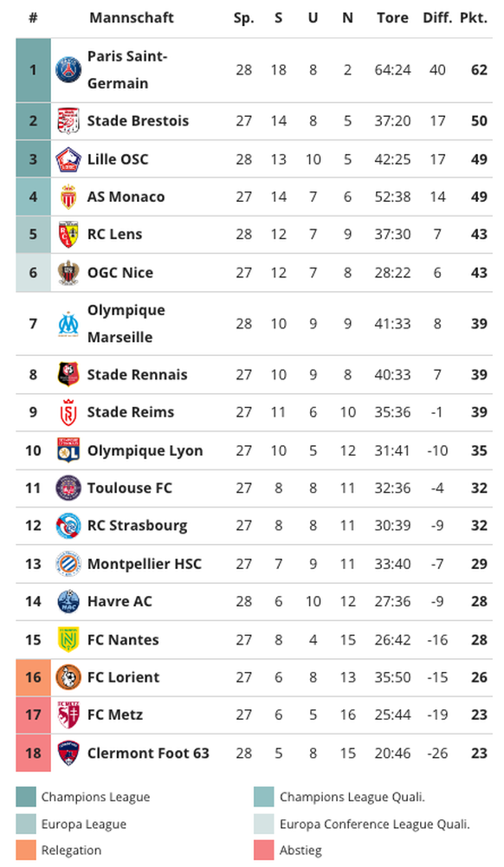Click the orange Relegation legend swatch
Screen dimensions: 504x867
click(26, 850)
